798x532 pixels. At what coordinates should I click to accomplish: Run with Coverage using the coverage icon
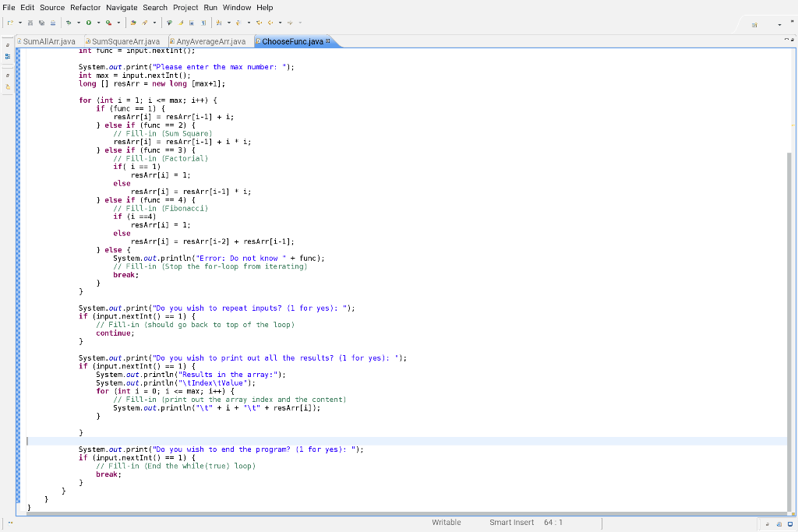108,22
